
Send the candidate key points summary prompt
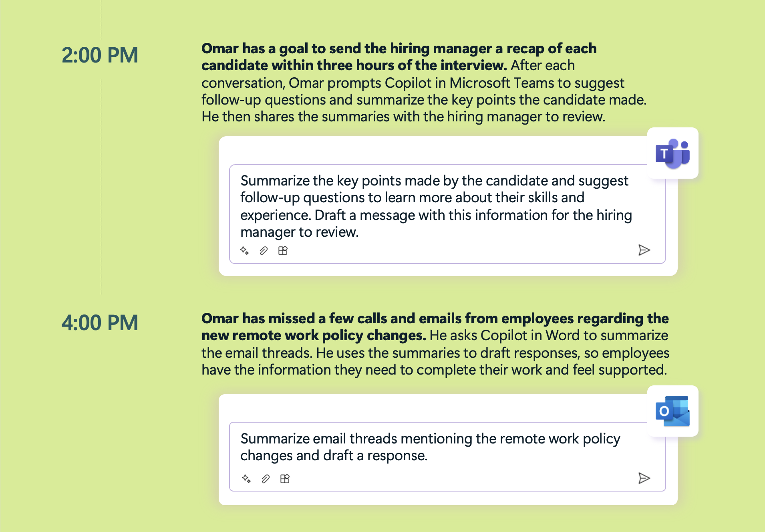644,250
